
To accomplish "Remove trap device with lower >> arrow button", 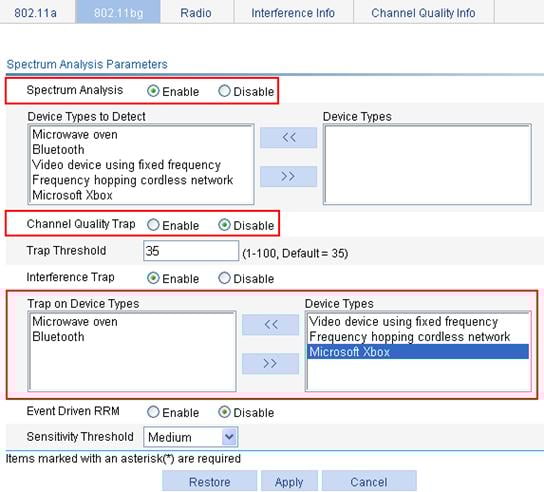I will click(270, 363).
